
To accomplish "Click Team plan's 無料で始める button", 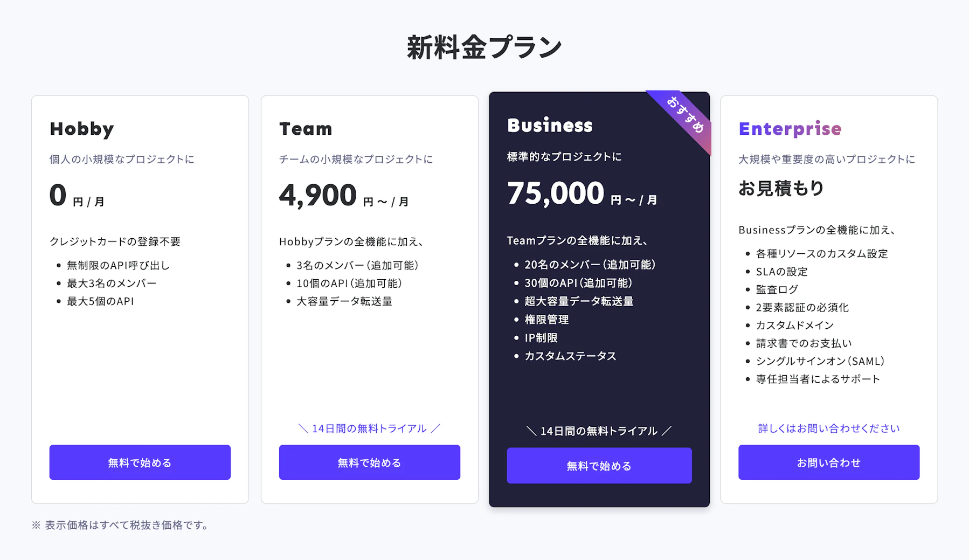I will [x=370, y=462].
